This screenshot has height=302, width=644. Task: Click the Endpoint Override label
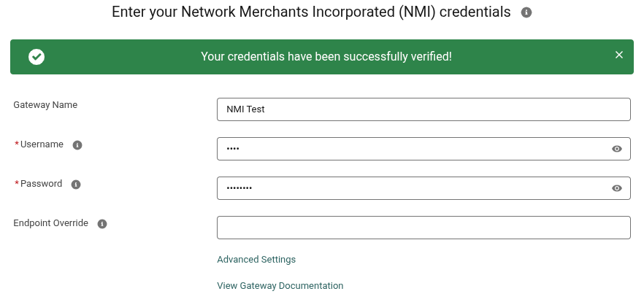pos(50,223)
